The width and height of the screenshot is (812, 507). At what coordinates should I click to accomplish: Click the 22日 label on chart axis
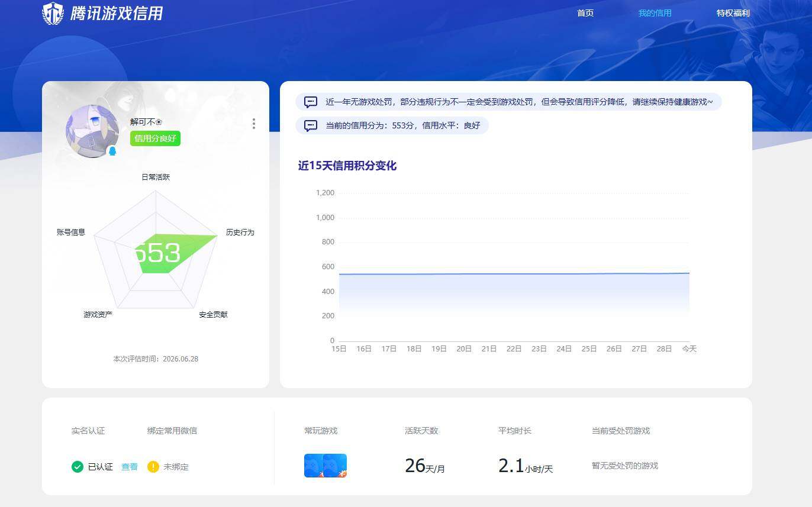514,349
